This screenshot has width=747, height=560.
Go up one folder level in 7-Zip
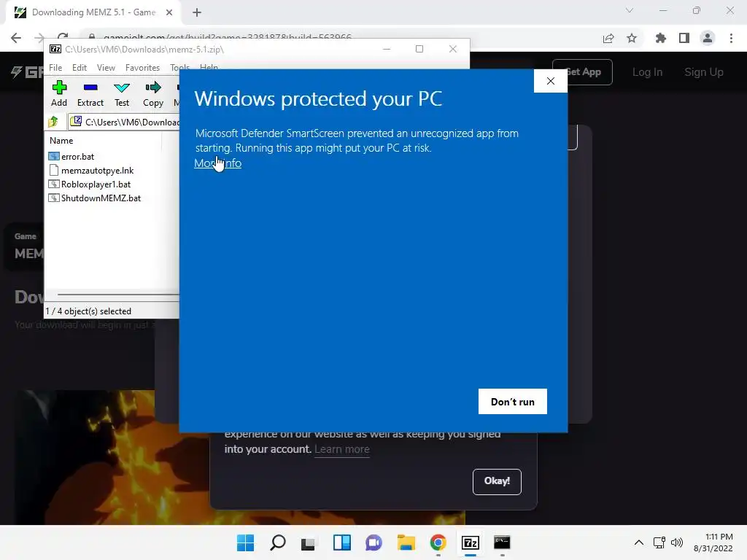click(53, 122)
